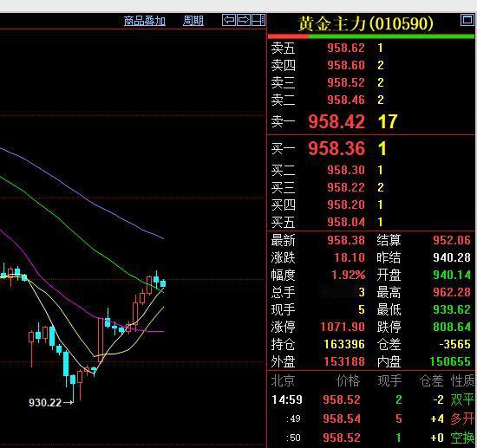Click the square maximize icon beside 黄金主力 title
This screenshot has height=448, width=477.
coord(467,20)
